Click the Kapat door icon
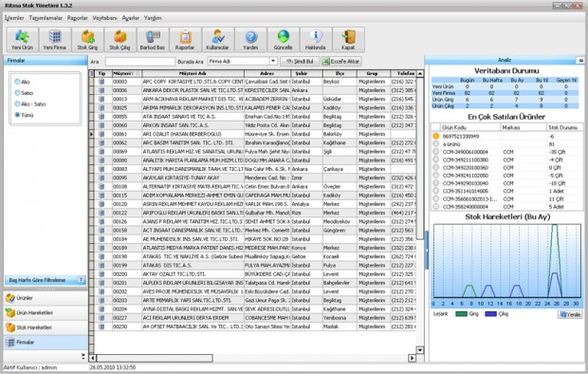This screenshot has height=374, width=588. click(348, 40)
